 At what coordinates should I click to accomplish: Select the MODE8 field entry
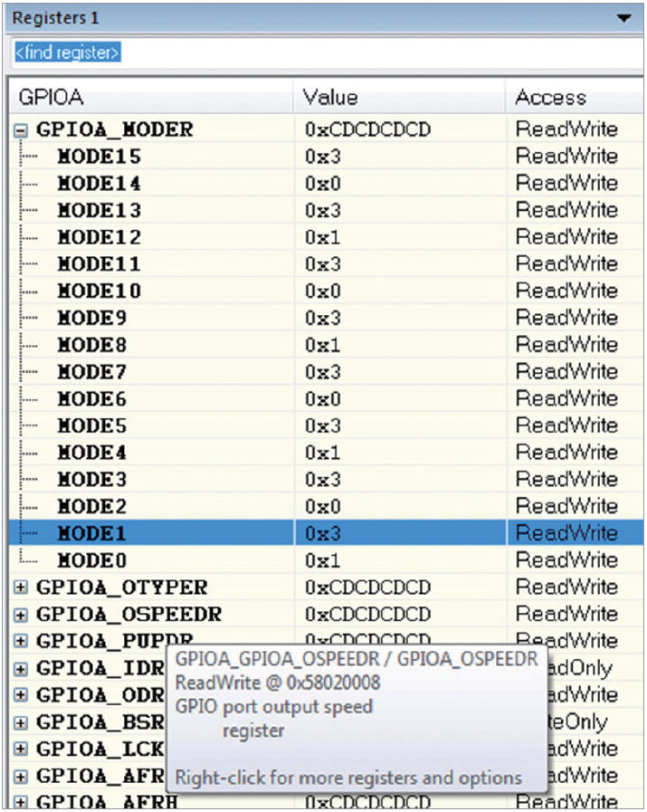click(93, 345)
